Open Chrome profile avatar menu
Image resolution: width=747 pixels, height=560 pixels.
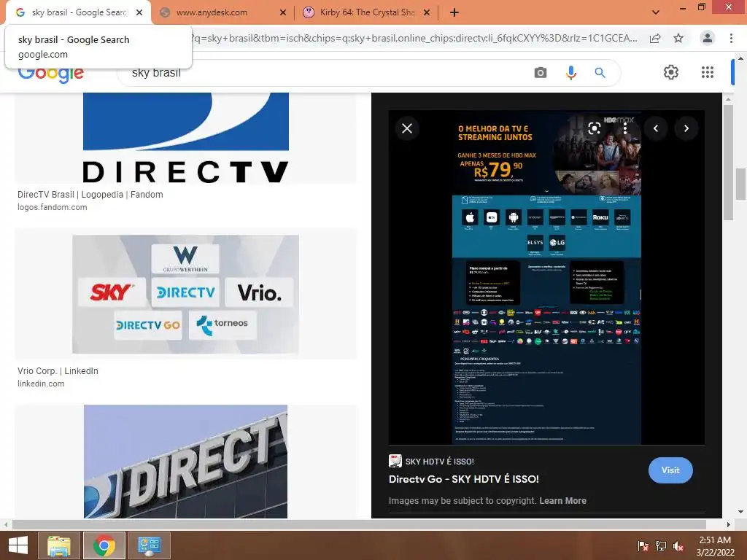(x=708, y=38)
